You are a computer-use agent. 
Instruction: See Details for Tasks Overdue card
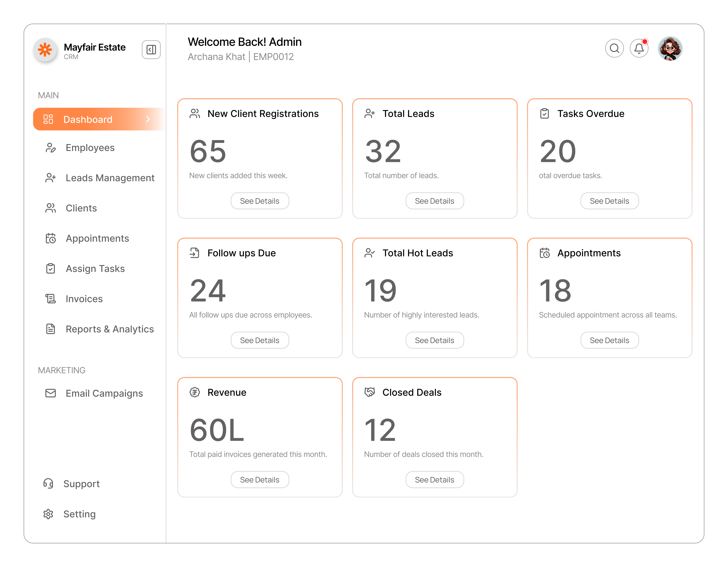pyautogui.click(x=610, y=201)
